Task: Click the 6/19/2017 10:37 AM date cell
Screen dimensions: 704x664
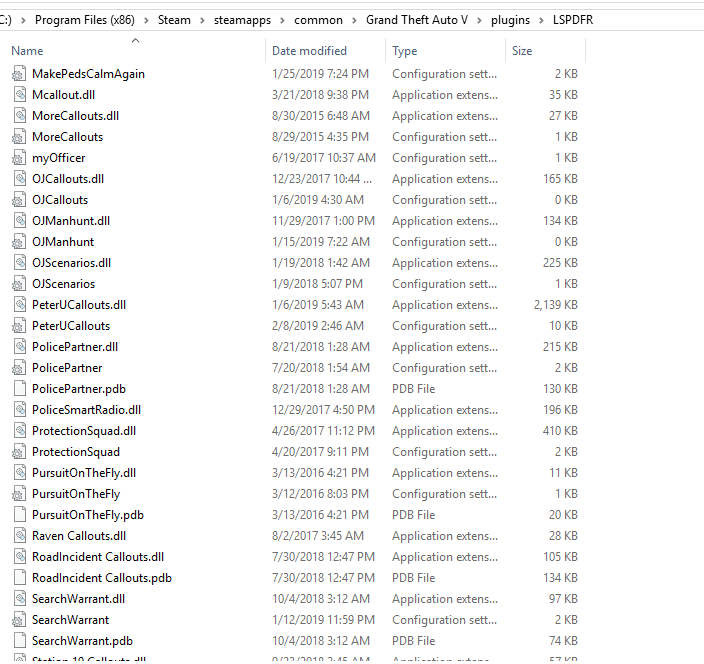Action: [x=324, y=158]
